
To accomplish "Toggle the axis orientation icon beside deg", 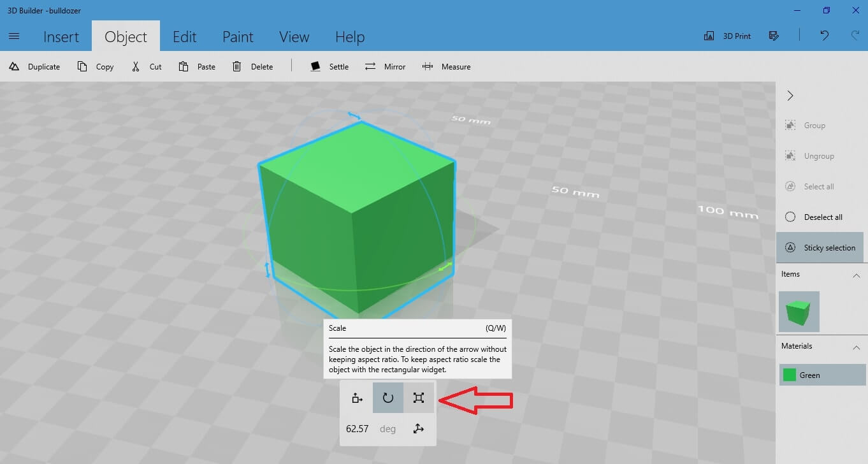I will [418, 429].
